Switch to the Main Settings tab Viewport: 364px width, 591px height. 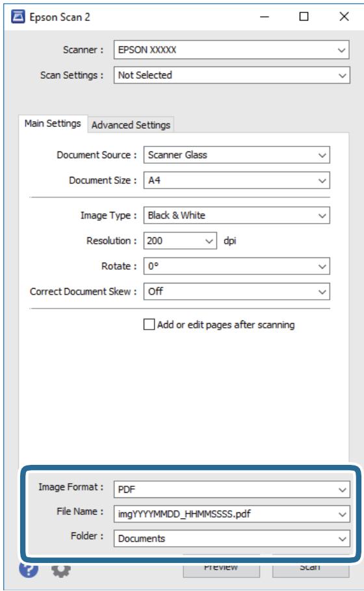[53, 124]
